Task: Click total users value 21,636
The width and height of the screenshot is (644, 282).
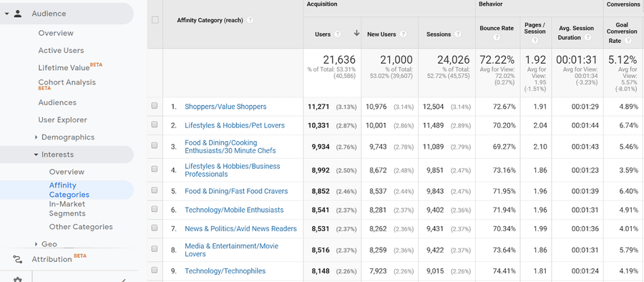Action: click(339, 60)
